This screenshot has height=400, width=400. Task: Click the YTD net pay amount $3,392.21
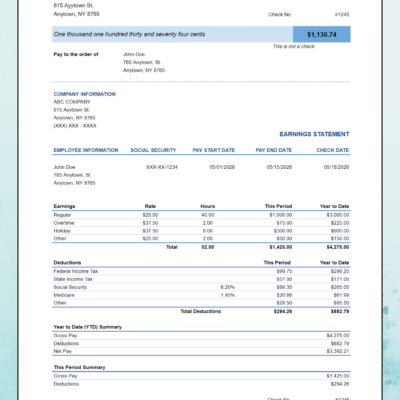(x=338, y=351)
